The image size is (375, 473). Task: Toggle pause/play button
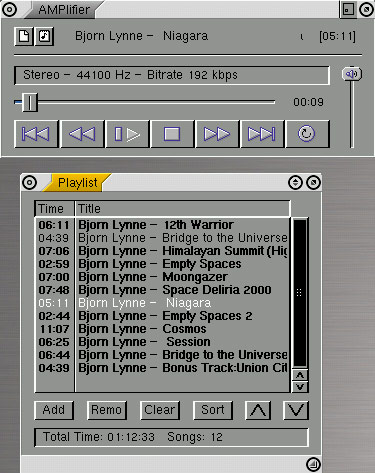(127, 134)
